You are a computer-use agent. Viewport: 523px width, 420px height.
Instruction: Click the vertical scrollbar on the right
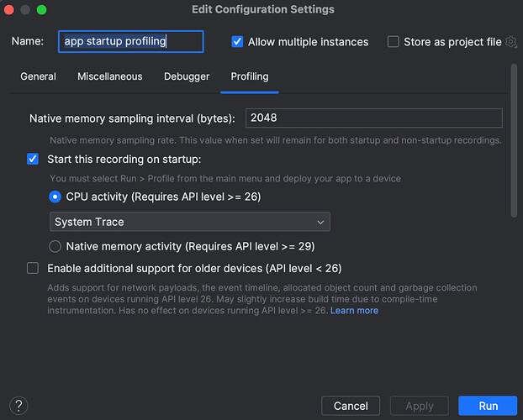pyautogui.click(x=514, y=143)
